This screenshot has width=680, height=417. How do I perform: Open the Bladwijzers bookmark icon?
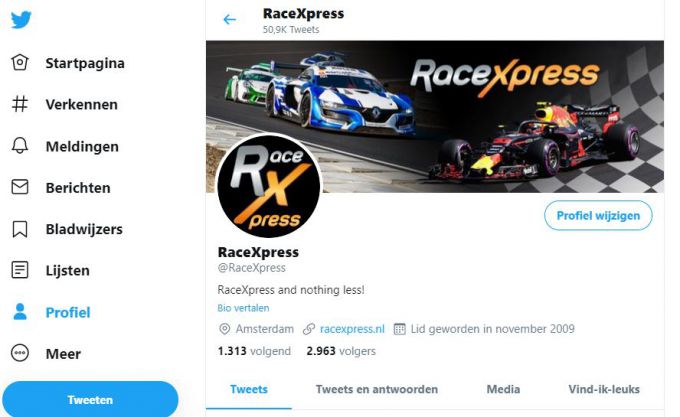tap(20, 229)
